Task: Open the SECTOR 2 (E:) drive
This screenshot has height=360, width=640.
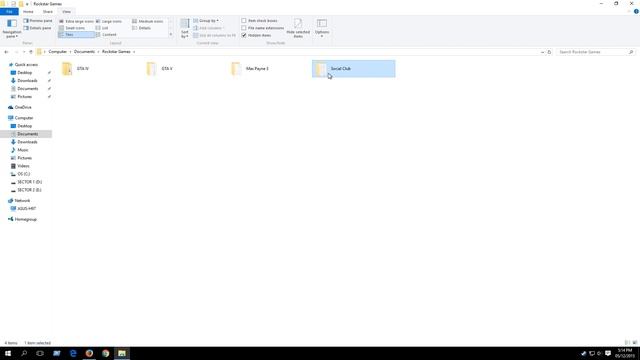Action: pyautogui.click(x=29, y=190)
